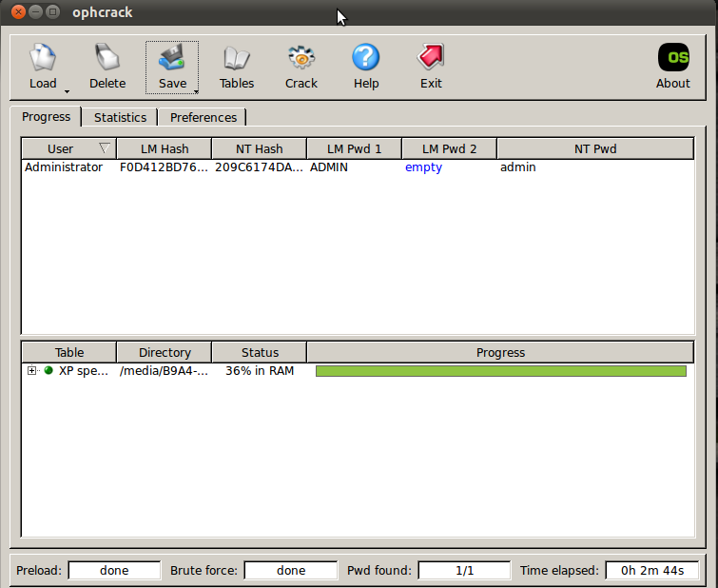Click the Save floppy icon

[x=172, y=57]
